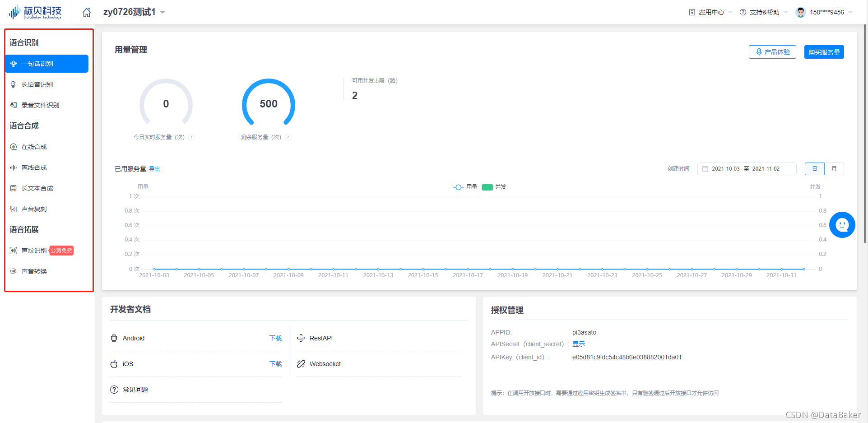Open the zy0726测试1 project dropdown

pos(134,12)
